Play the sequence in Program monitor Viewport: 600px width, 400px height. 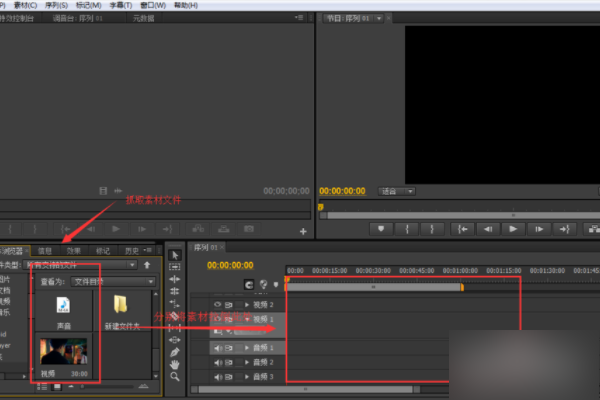(x=513, y=229)
